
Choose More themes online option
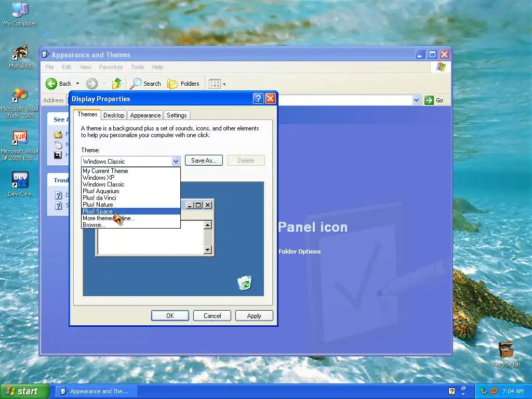point(130,218)
